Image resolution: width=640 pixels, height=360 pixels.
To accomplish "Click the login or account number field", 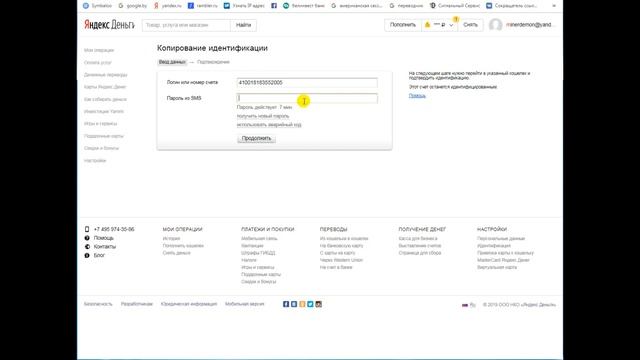I will (307, 82).
